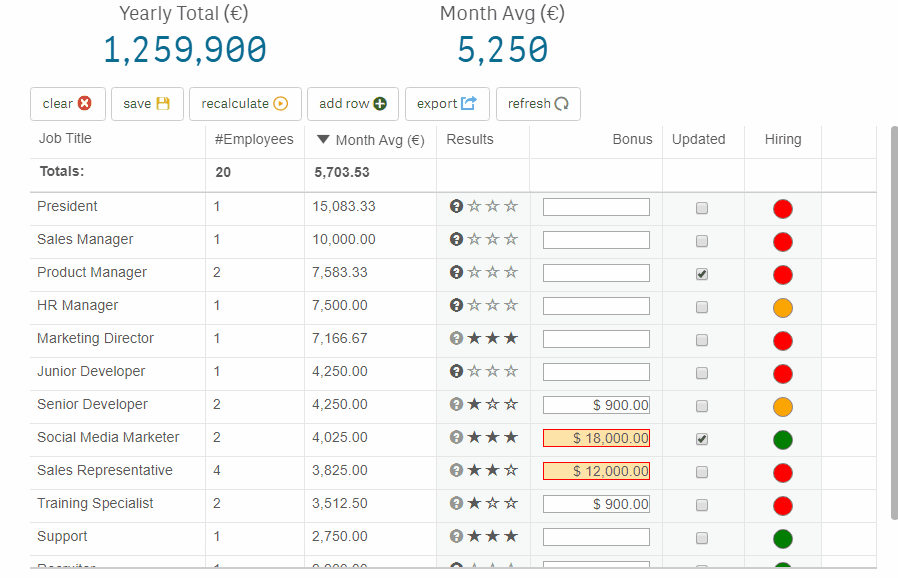Screen dimensions: 898x578
Task: Click the table's vertical scrollbar
Action: [x=894, y=323]
